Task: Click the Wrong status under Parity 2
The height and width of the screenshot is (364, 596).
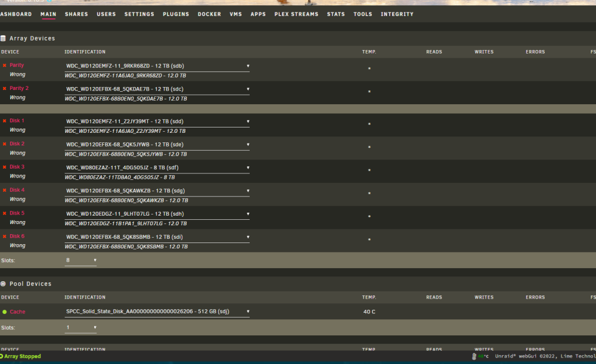Action: 17,98
